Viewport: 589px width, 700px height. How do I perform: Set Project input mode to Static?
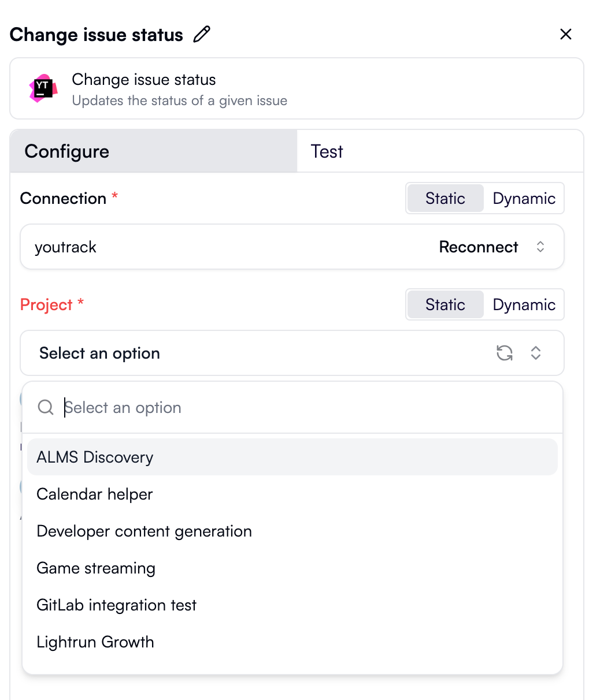coord(444,304)
